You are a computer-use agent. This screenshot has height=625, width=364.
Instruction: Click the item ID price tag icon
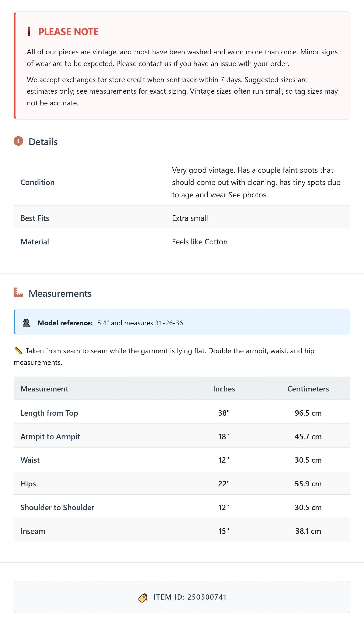pyautogui.click(x=143, y=598)
